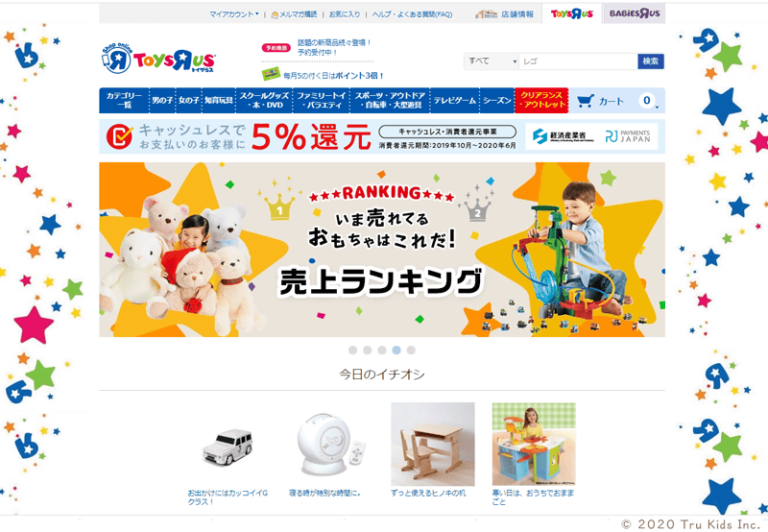This screenshot has width=768, height=532.
Task: Click the Toys R Us shop online logo
Action: click(158, 59)
